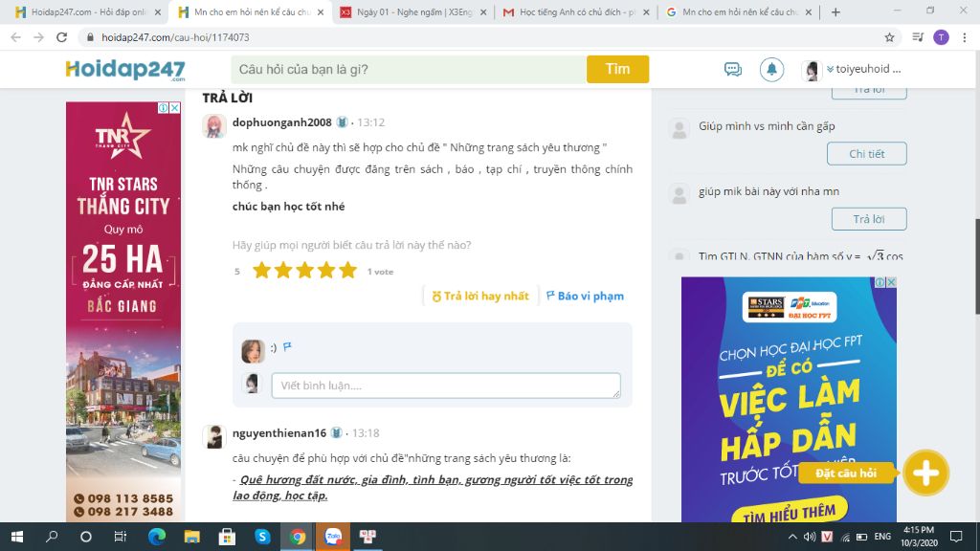Click Tìm hiểu thêm on FPT ad
The image size is (980, 551).
point(790,514)
